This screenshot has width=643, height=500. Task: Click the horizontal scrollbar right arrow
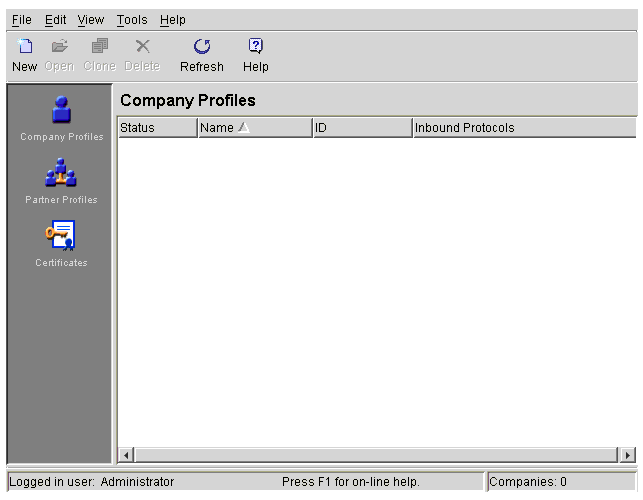(627, 455)
